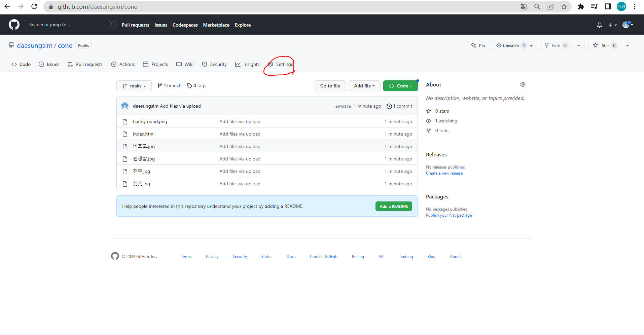This screenshot has width=644, height=335.
Task: Open daesungsim owner link in repo title
Action: click(x=35, y=45)
